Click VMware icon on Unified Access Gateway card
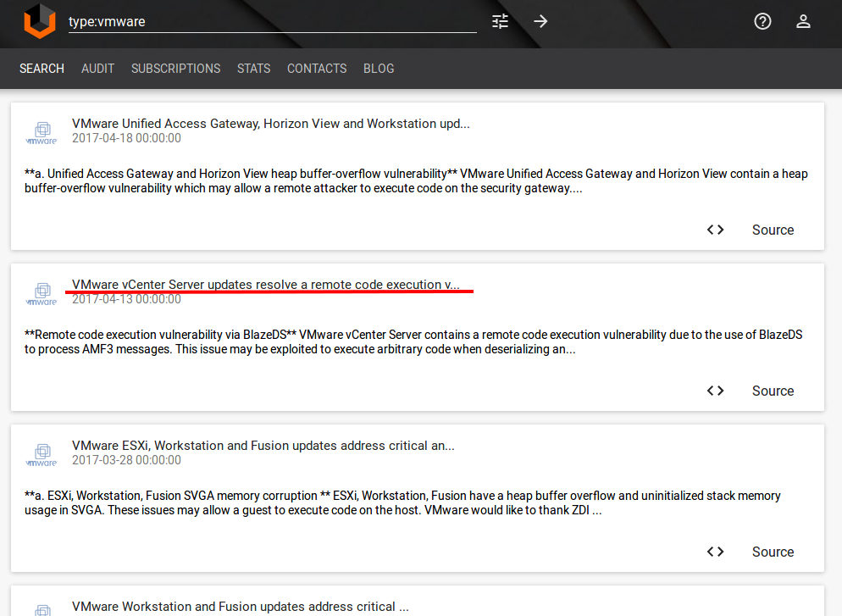Screen dimensions: 842x616 (x=42, y=133)
